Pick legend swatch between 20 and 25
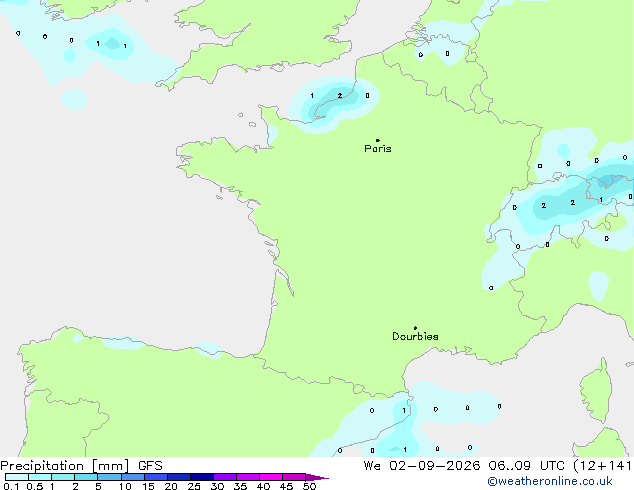Image resolution: width=634 pixels, height=490 pixels. 179,477
